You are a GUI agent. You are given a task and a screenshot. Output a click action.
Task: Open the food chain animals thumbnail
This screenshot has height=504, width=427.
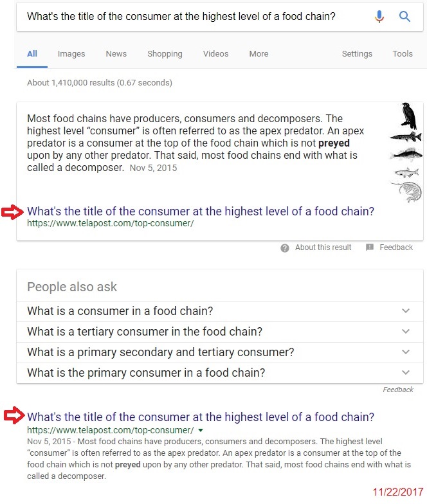tap(406, 153)
